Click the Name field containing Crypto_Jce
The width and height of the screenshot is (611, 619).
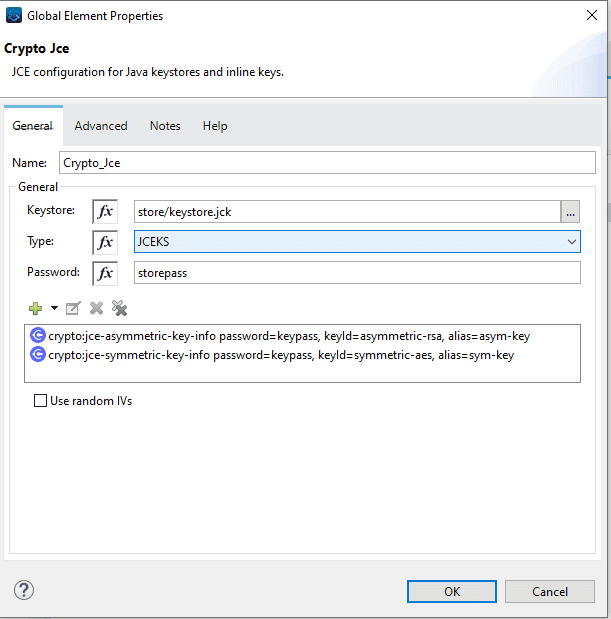[327, 163]
